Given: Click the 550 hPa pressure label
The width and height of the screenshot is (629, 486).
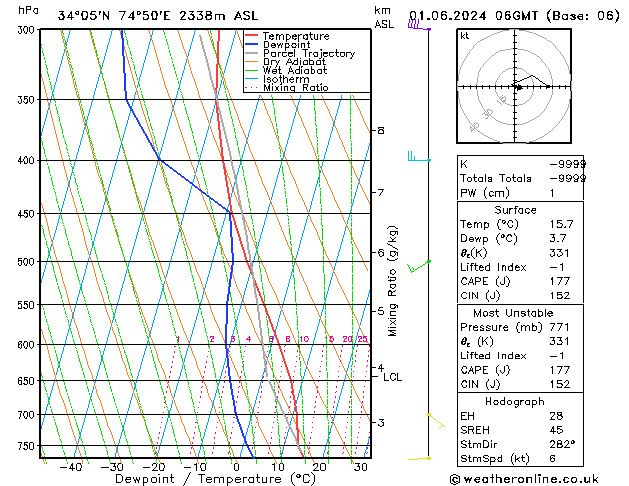Looking at the screenshot, I should (x=28, y=305).
